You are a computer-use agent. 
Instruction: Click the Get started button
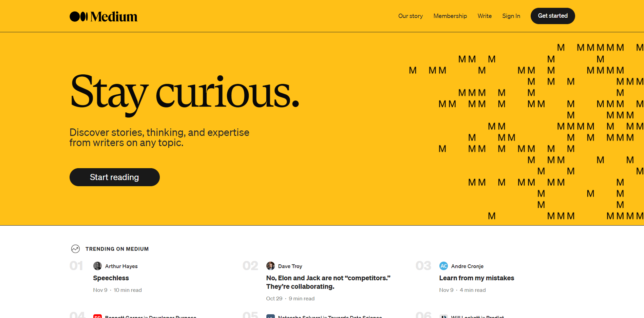(x=553, y=16)
